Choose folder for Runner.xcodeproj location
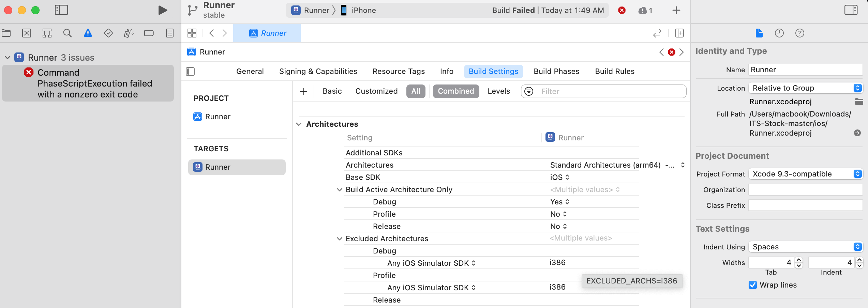The width and height of the screenshot is (868, 308). [859, 102]
